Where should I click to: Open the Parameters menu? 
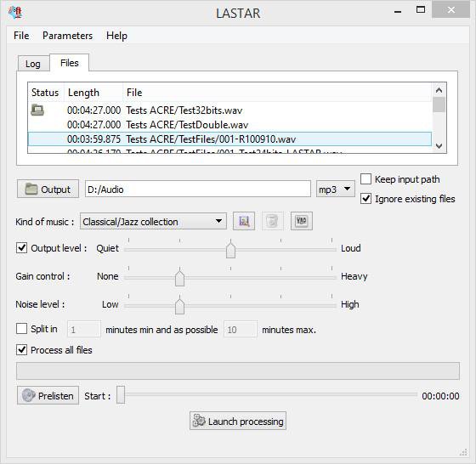(x=67, y=36)
